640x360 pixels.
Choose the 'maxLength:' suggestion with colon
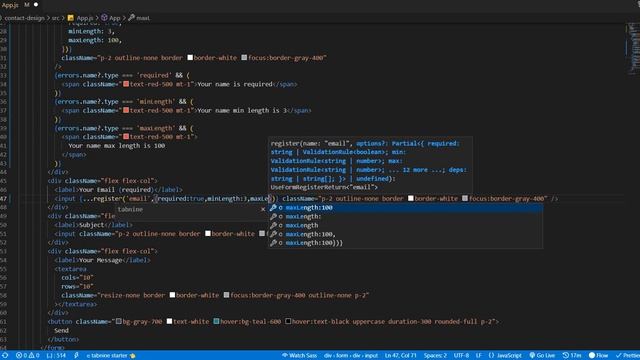[x=406, y=217]
